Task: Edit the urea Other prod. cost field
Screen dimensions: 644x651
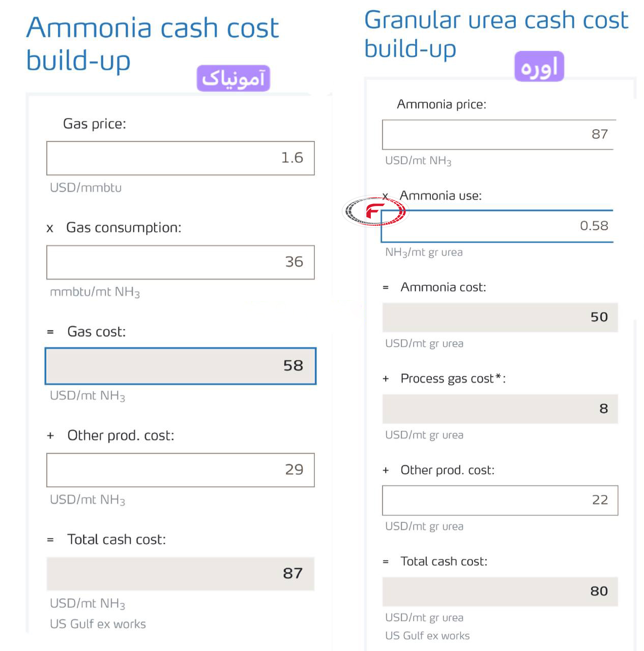Action: [500, 500]
